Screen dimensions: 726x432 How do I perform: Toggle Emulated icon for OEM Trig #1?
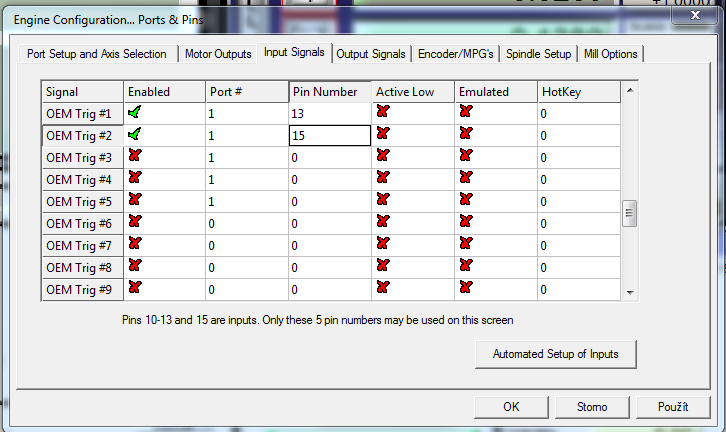465,112
